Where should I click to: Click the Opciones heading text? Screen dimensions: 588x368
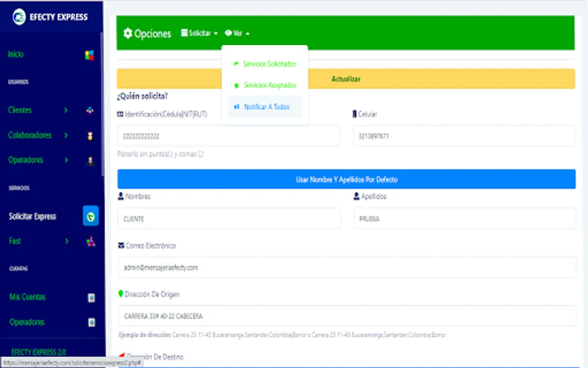(x=153, y=34)
